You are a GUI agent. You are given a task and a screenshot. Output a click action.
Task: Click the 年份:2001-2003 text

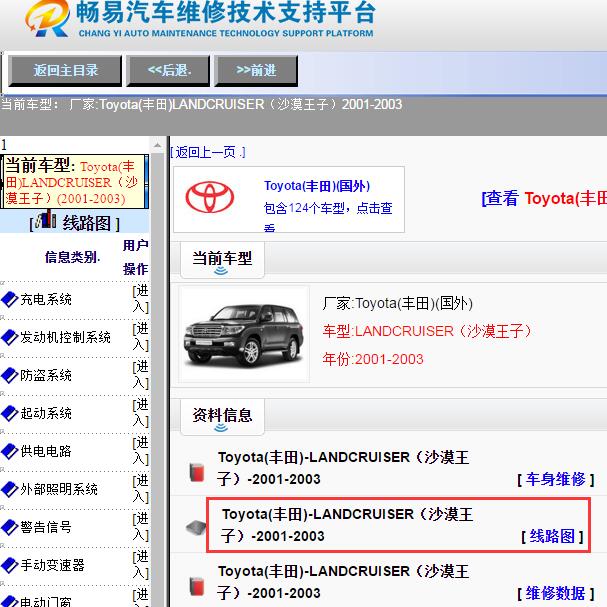coord(373,359)
